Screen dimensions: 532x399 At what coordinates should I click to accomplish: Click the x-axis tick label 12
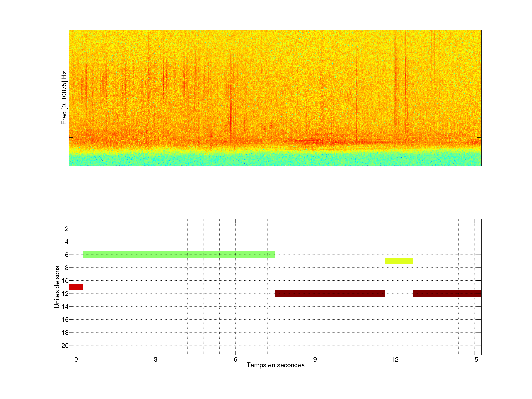[x=395, y=359]
